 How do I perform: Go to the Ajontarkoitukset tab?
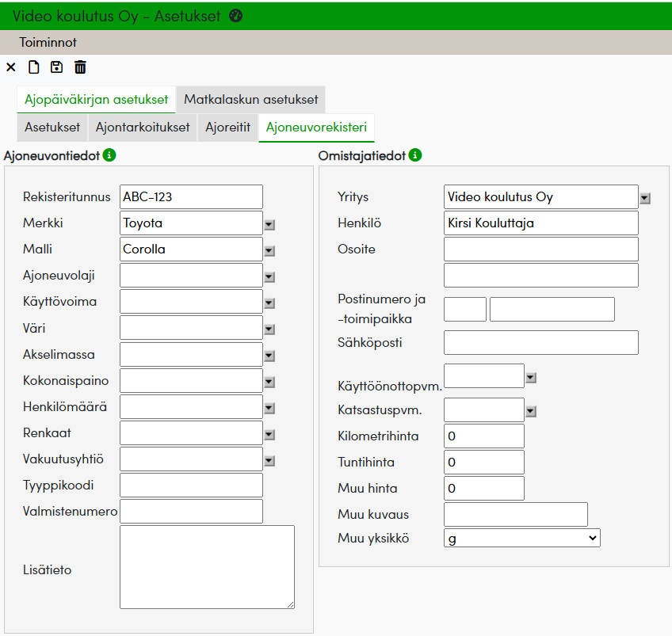(x=143, y=127)
